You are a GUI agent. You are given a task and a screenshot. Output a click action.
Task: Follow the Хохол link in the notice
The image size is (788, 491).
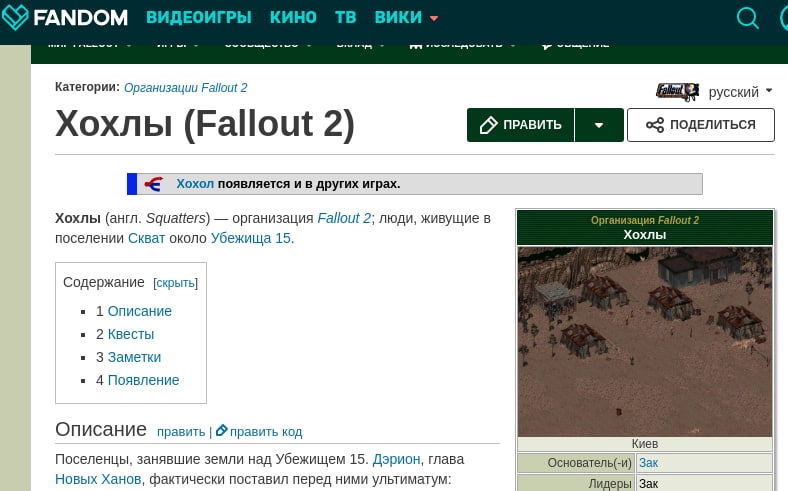195,184
